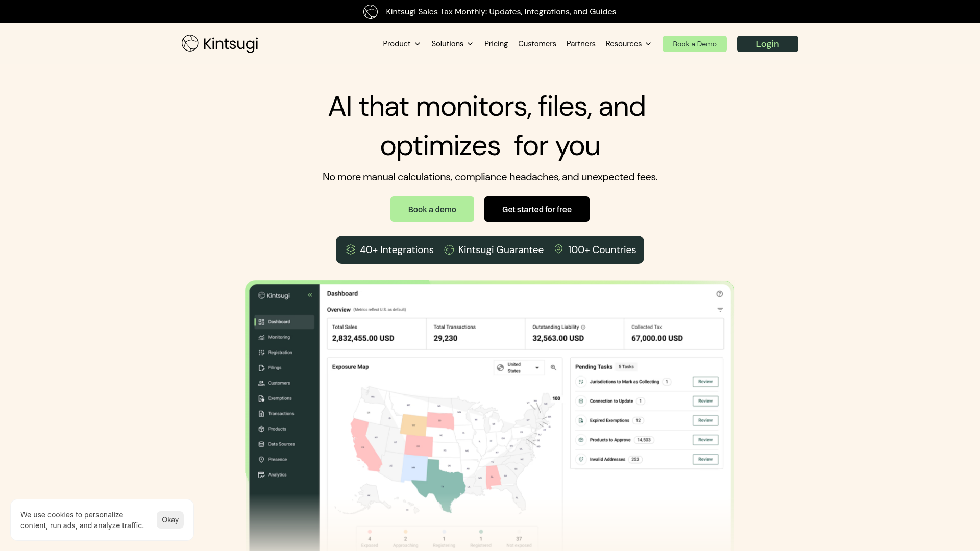Click the 100+ Countries text

click(x=602, y=249)
